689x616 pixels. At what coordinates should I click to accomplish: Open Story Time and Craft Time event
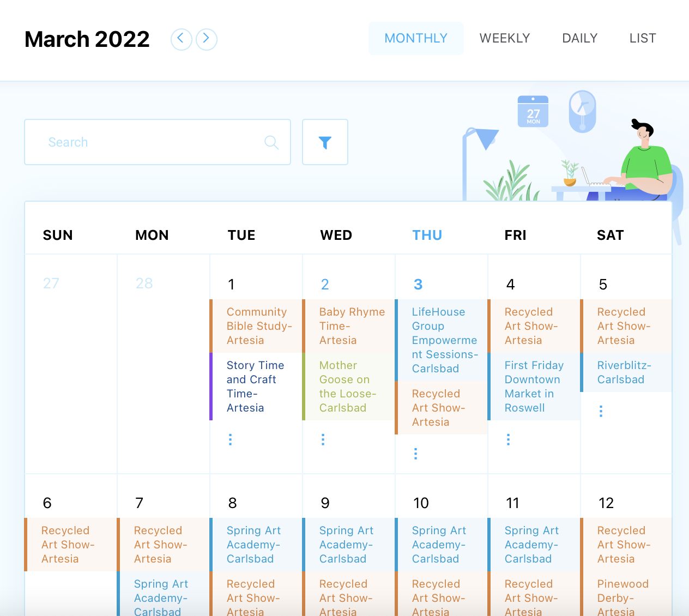point(256,386)
